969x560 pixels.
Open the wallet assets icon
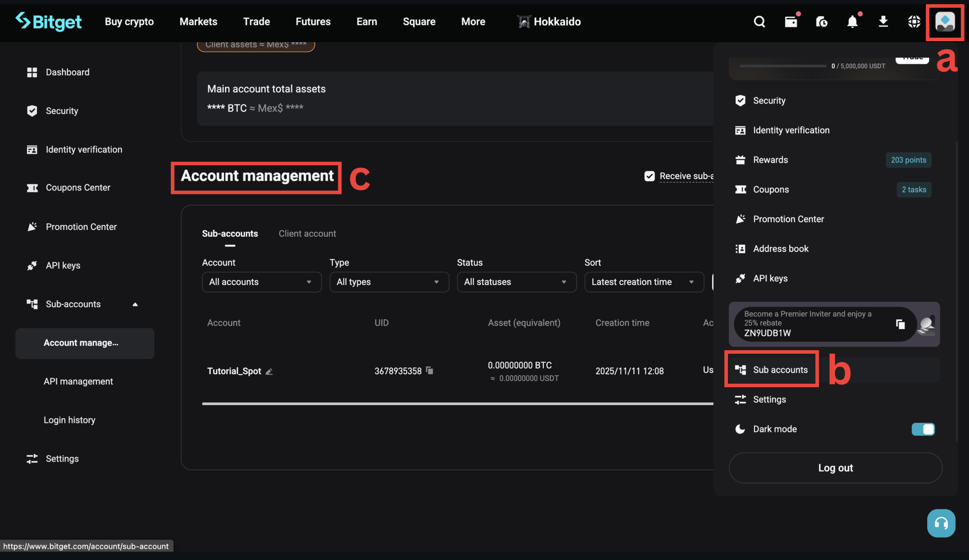pos(791,22)
